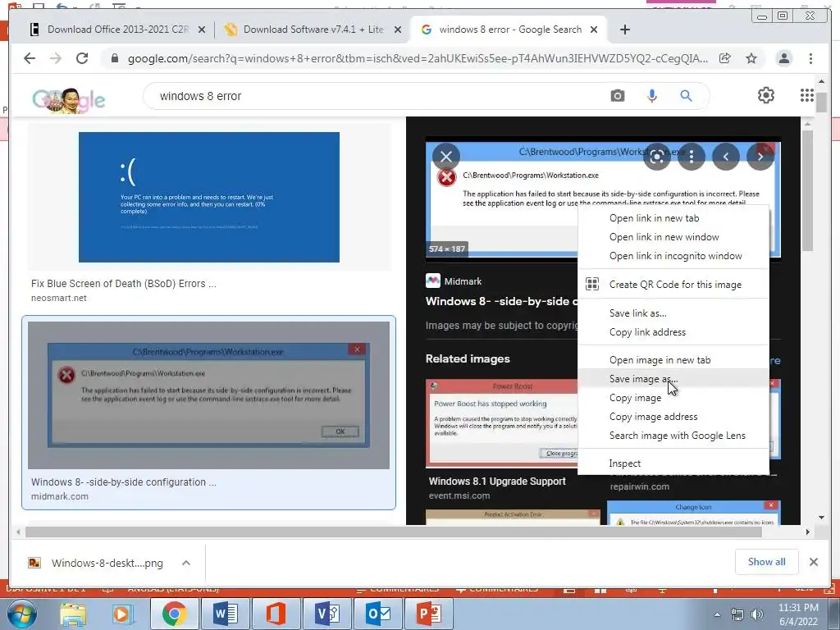
Task: Close the Download Office 2013-2021 tab
Action: pos(202,30)
